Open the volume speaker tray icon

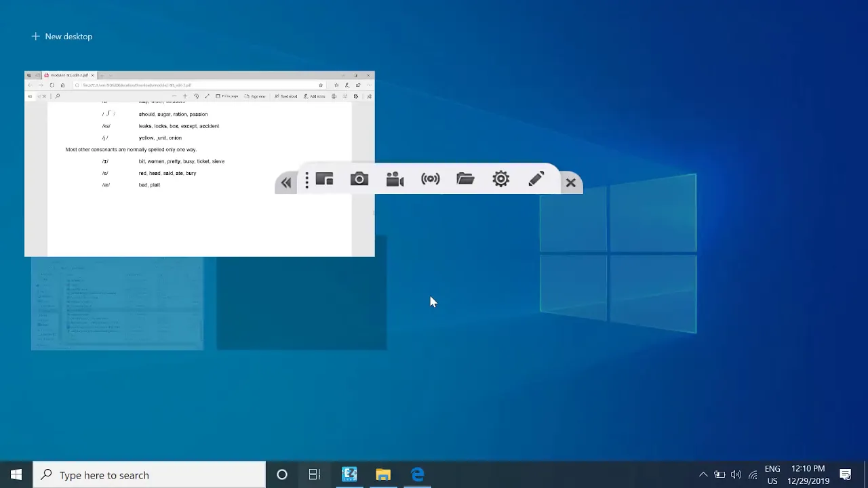click(736, 475)
